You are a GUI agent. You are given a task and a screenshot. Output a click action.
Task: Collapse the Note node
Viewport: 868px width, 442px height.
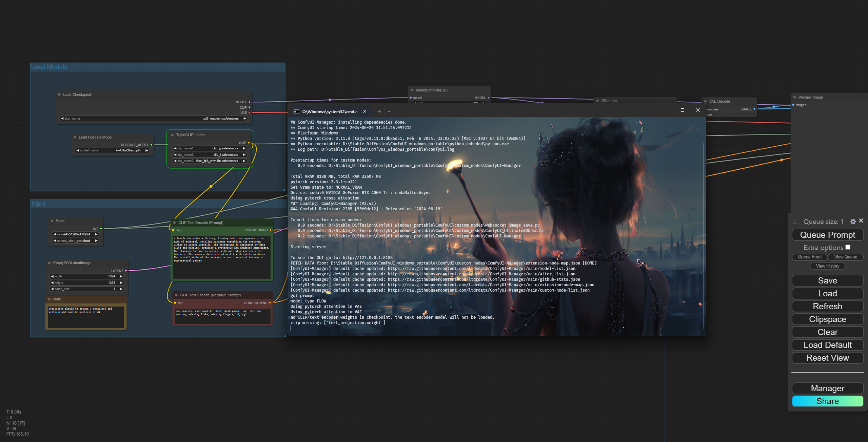click(49, 299)
